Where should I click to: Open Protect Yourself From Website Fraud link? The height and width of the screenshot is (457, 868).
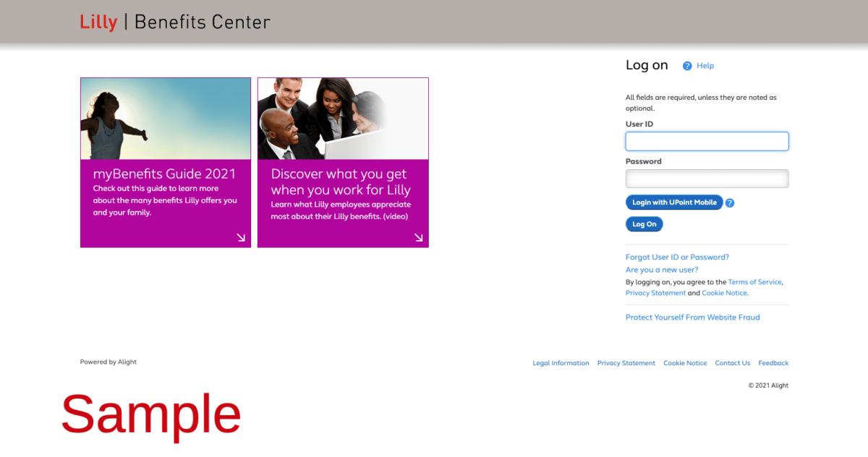pos(692,317)
